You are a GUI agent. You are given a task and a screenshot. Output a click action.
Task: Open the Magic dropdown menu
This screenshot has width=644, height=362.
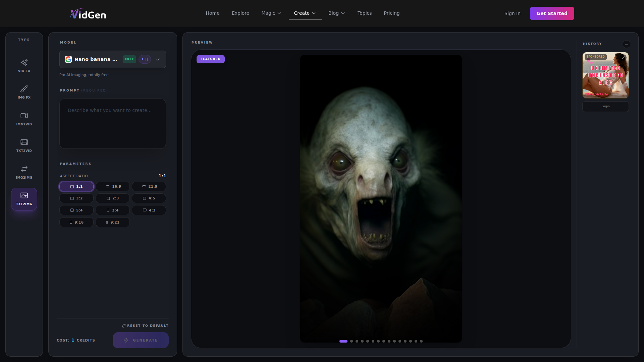tap(271, 13)
